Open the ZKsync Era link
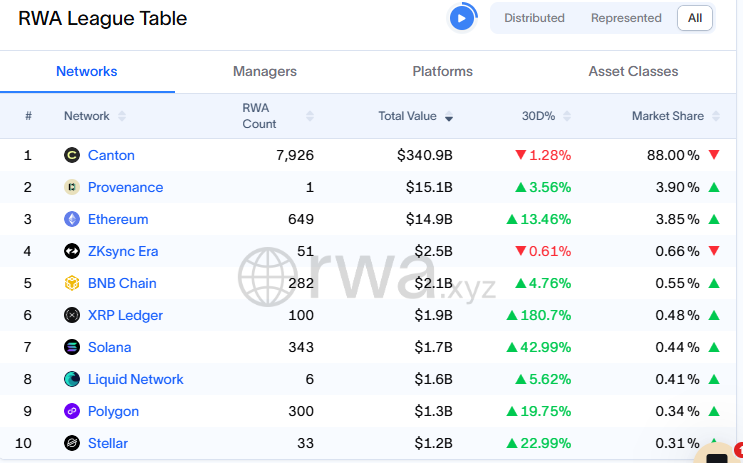 [x=123, y=251]
